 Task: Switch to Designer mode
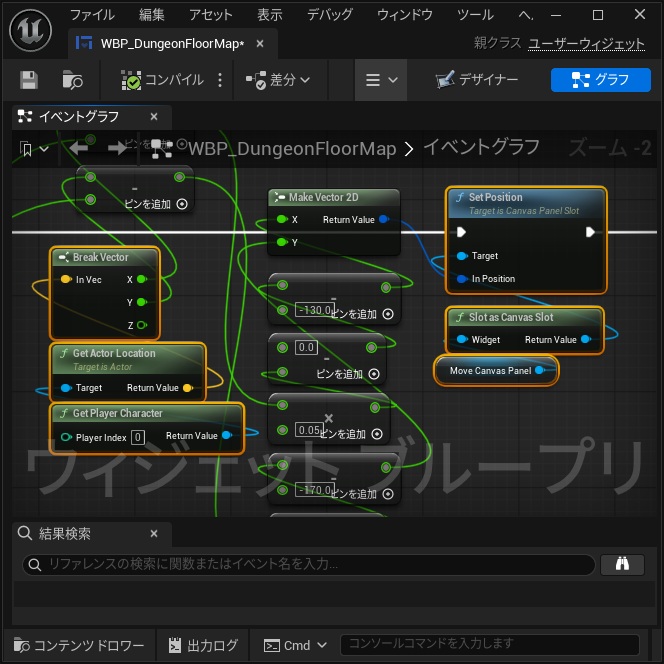[477, 80]
